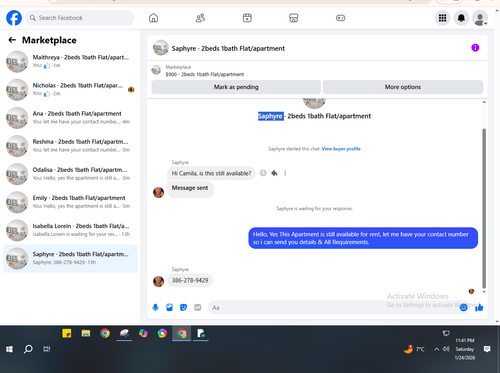
Task: Open more menu for 'Hi Camila' message
Action: coord(285,173)
